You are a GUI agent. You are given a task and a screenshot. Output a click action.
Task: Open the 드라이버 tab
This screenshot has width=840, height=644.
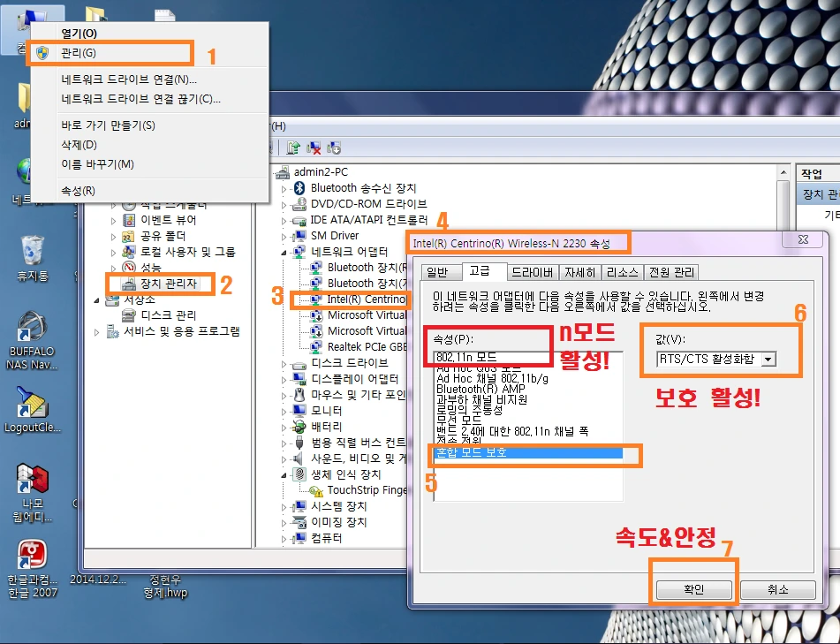pos(532,272)
